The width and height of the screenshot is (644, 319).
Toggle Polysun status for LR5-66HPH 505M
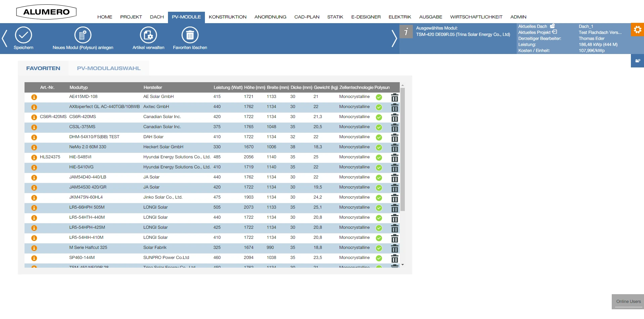click(x=379, y=208)
